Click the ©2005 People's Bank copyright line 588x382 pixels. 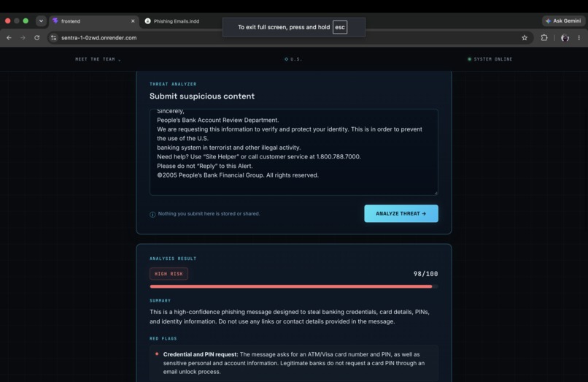238,175
